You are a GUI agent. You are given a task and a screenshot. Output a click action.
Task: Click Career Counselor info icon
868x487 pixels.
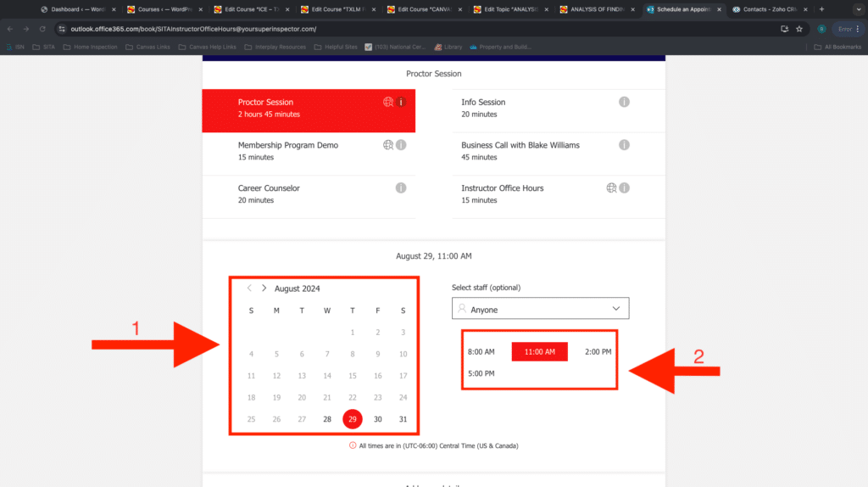tap(401, 188)
